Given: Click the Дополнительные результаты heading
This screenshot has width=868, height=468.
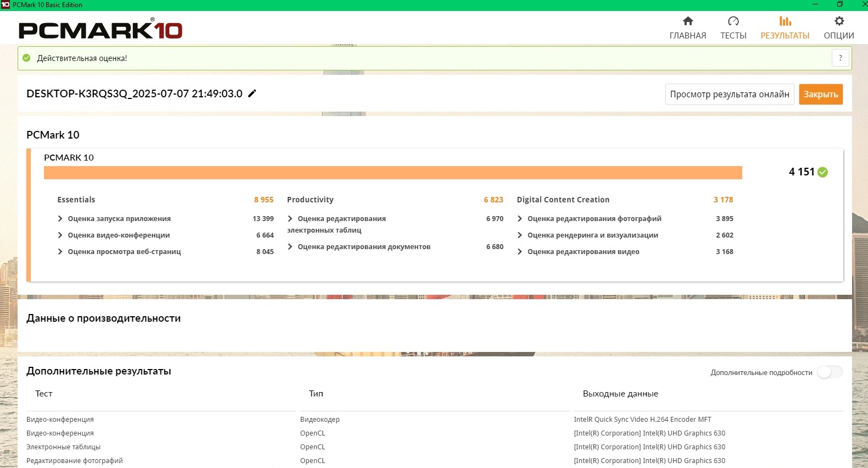Looking at the screenshot, I should click(x=99, y=371).
